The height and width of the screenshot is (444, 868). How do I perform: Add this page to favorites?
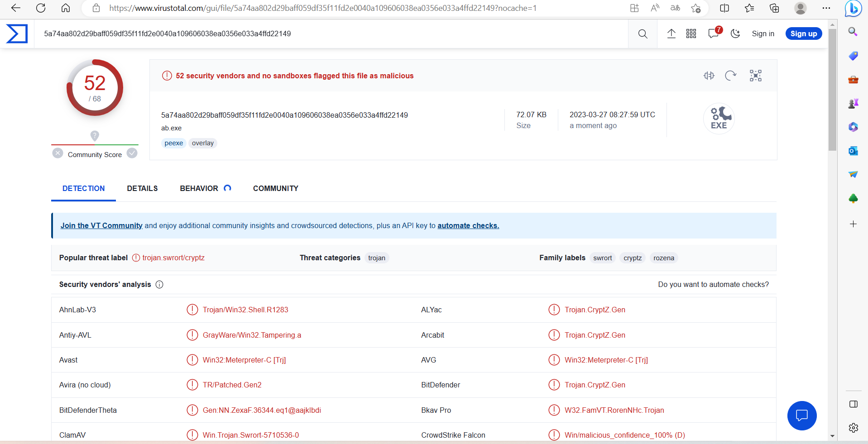[x=696, y=8]
